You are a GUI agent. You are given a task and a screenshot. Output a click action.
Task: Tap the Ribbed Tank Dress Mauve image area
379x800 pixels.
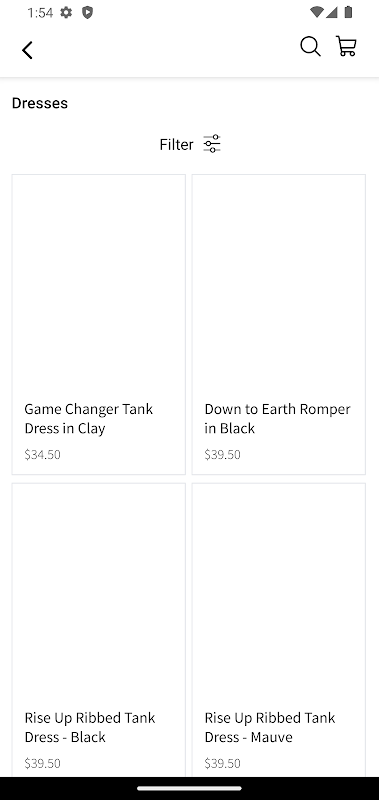click(279, 594)
